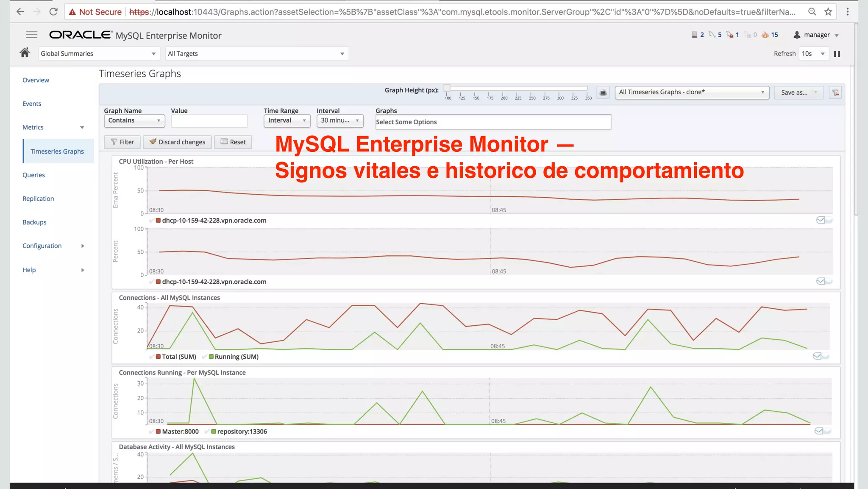Open the 30 minutes Interval dropdown

pyautogui.click(x=340, y=120)
